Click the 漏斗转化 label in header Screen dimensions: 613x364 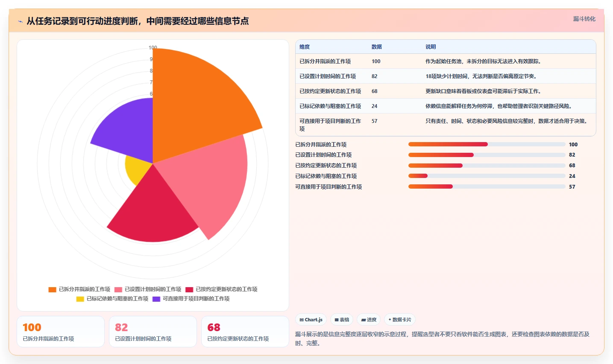pos(584,19)
